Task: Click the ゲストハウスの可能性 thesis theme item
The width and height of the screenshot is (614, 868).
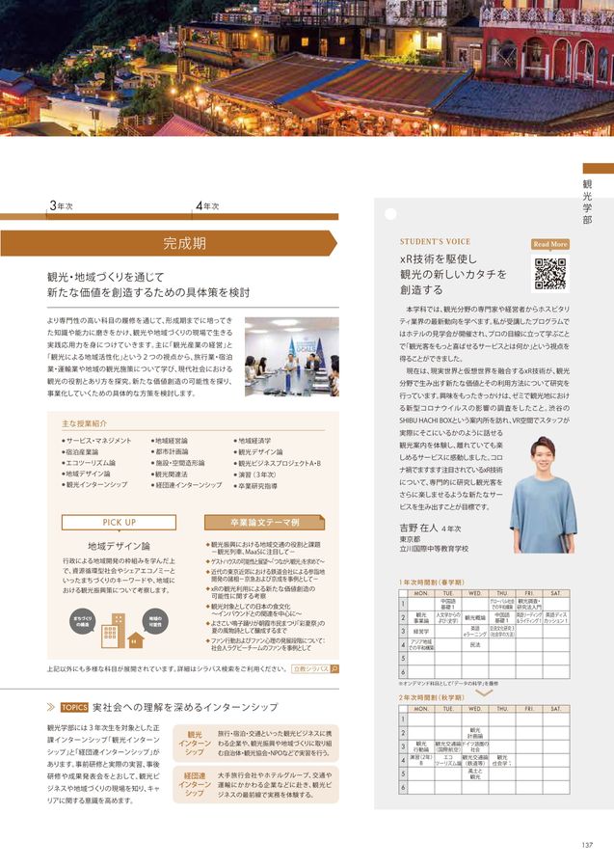Action: (x=265, y=561)
